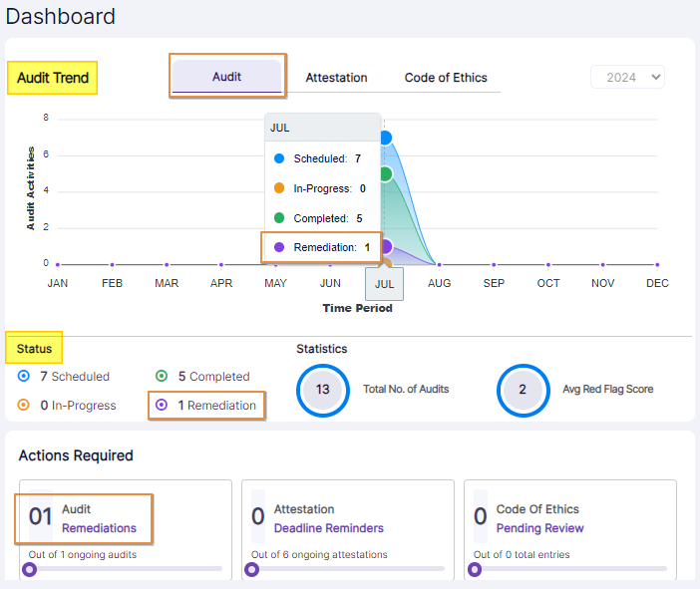Click the orange In-Progress legend dot in tooltip
This screenshot has height=589, width=700.
[279, 188]
